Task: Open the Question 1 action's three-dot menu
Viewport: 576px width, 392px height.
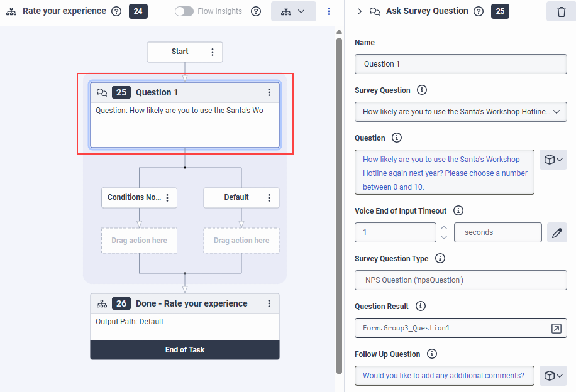Action: pyautogui.click(x=269, y=92)
